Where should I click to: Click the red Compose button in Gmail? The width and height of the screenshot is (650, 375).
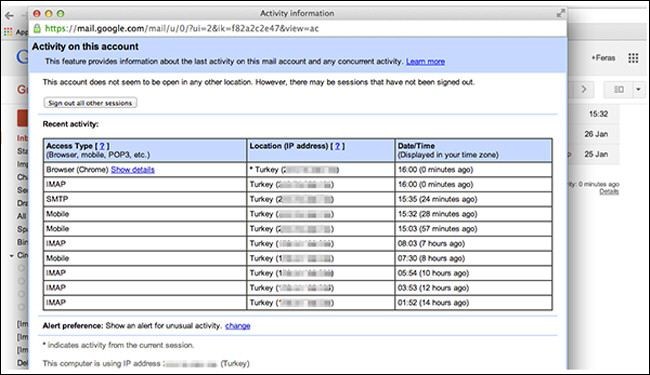[22, 118]
